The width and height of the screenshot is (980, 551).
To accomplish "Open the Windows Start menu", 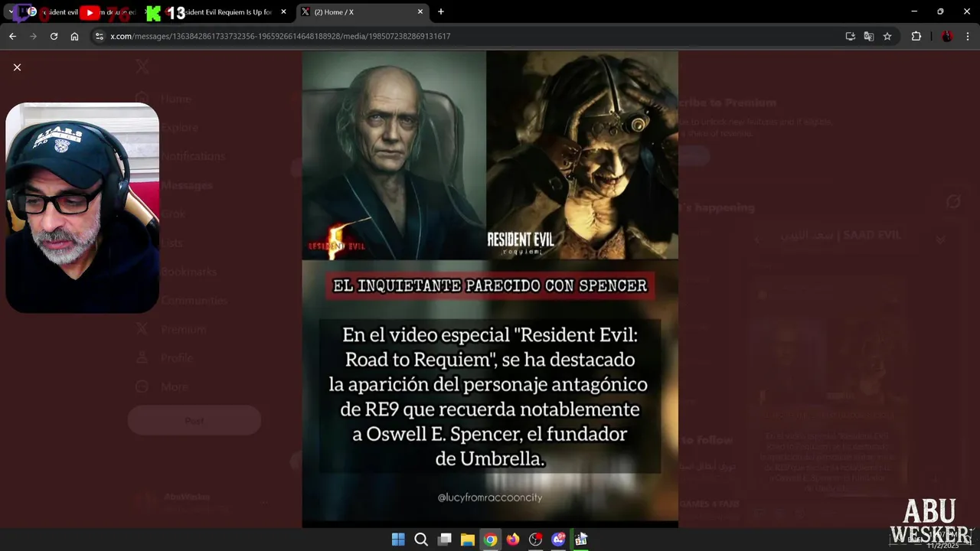I will tap(398, 540).
